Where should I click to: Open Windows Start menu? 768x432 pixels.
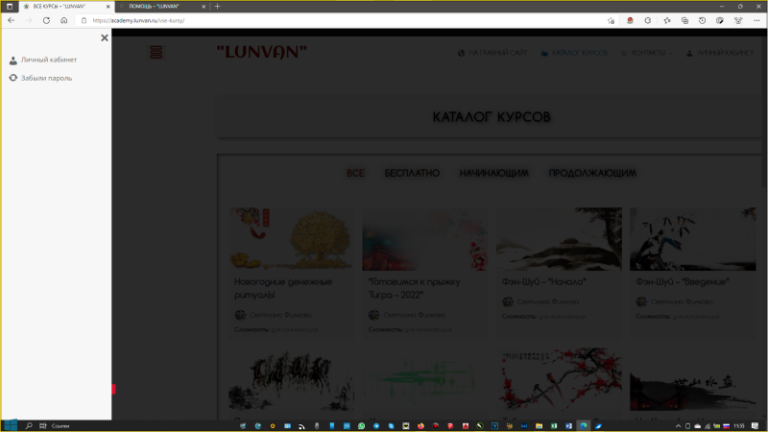click(x=10, y=426)
